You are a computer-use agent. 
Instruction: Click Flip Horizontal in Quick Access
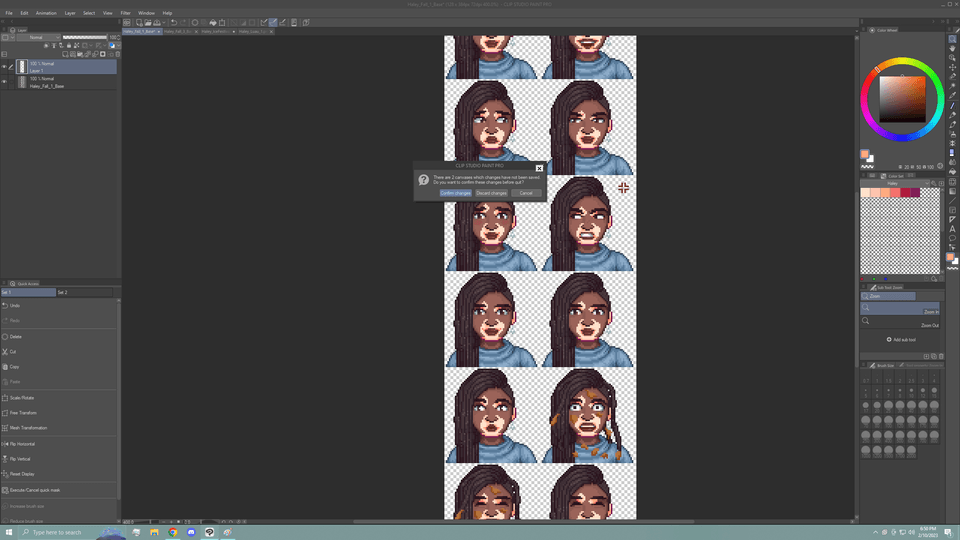(22, 444)
